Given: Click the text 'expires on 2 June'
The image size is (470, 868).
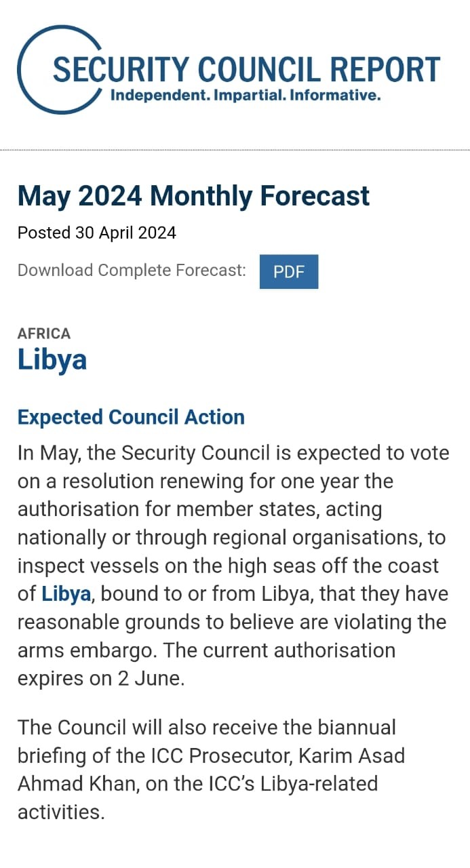Looking at the screenshot, I should (100, 679).
